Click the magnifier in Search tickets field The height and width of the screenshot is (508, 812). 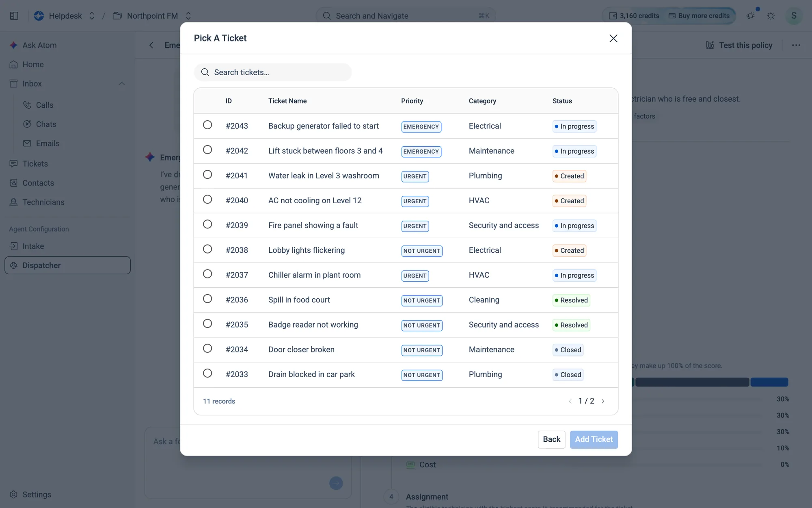[x=205, y=72]
